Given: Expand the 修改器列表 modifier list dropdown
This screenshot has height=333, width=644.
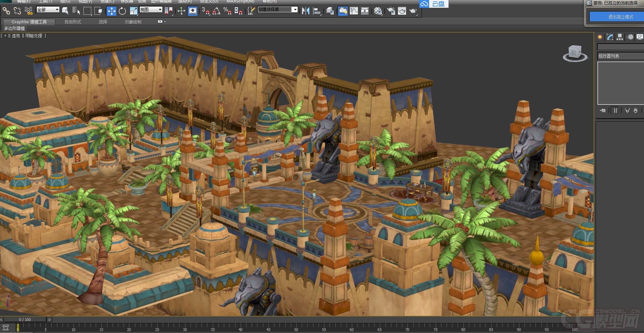Looking at the screenshot, I should (x=621, y=56).
